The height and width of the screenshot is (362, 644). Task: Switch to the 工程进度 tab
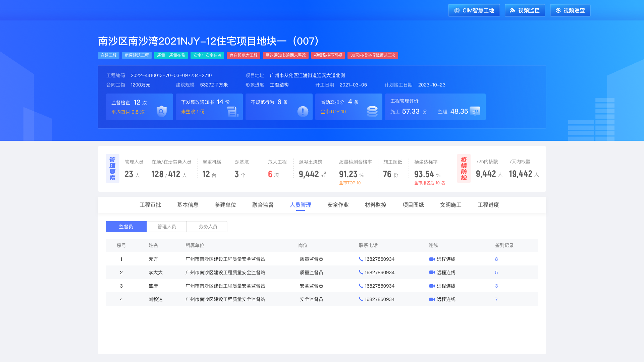(488, 205)
